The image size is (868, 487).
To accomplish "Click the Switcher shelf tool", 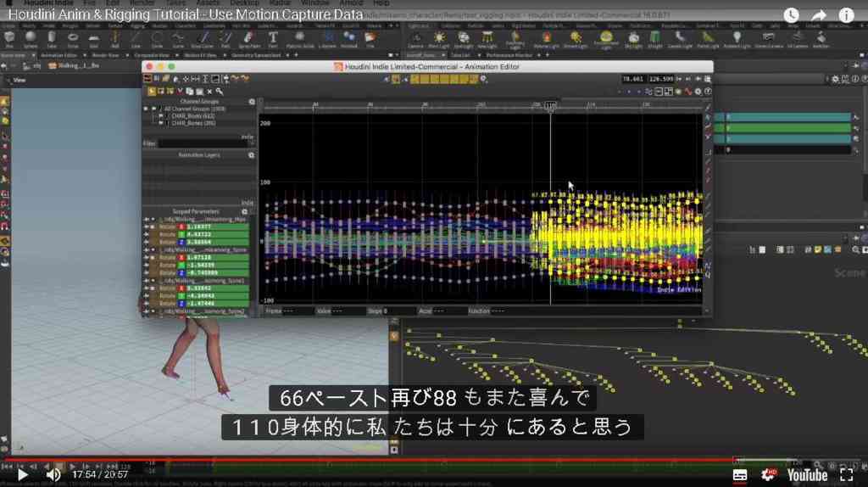I will tap(821, 39).
